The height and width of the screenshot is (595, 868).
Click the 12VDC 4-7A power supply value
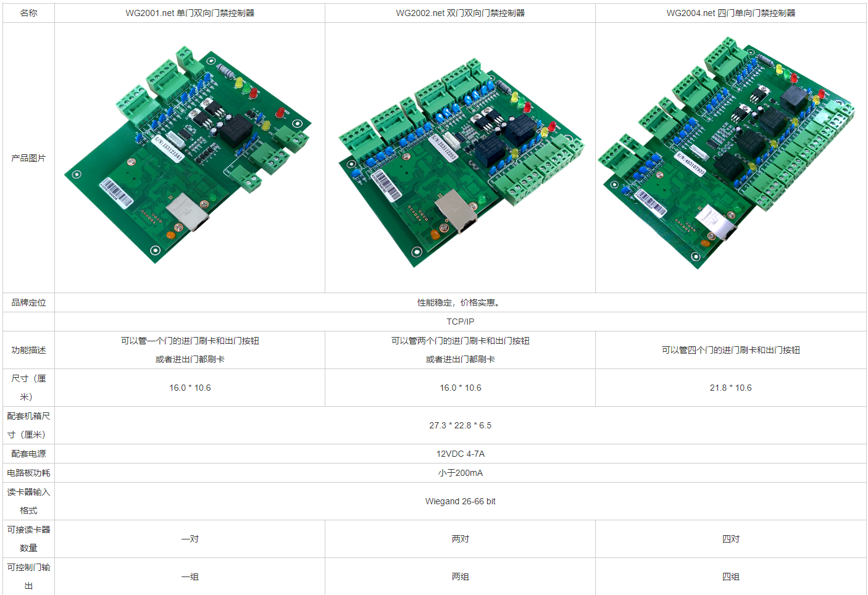[460, 454]
